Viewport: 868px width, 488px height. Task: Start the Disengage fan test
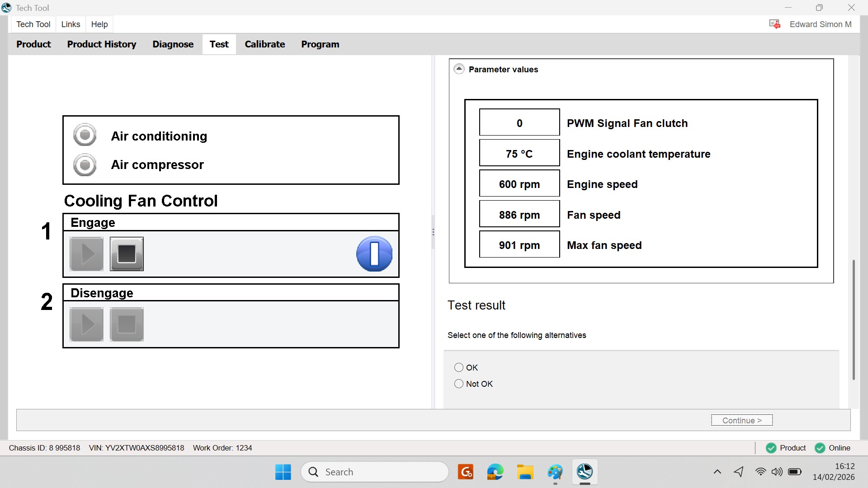[86, 324]
